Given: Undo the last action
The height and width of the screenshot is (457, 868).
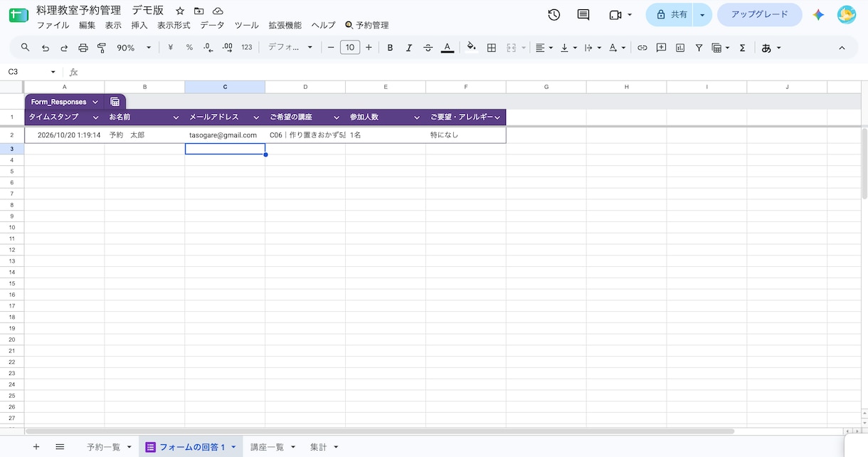Looking at the screenshot, I should pyautogui.click(x=46, y=48).
